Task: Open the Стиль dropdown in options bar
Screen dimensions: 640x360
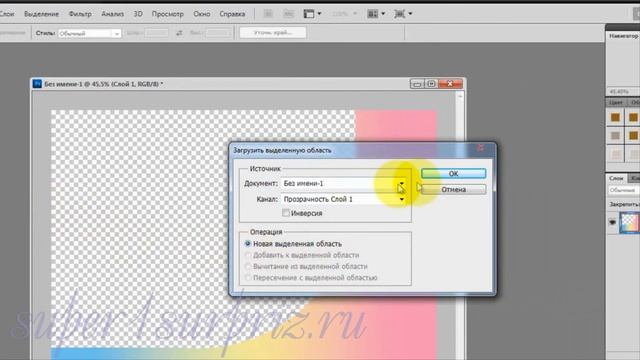Action: (x=89, y=33)
